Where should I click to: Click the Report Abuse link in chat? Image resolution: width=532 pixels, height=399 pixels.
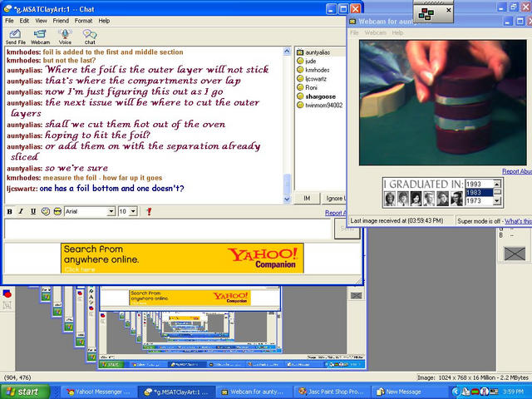[x=335, y=213]
